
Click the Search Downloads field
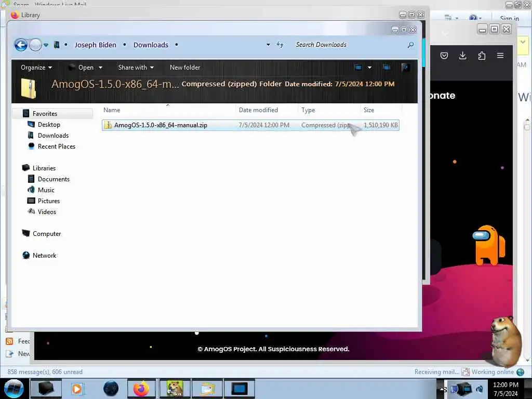pos(350,45)
